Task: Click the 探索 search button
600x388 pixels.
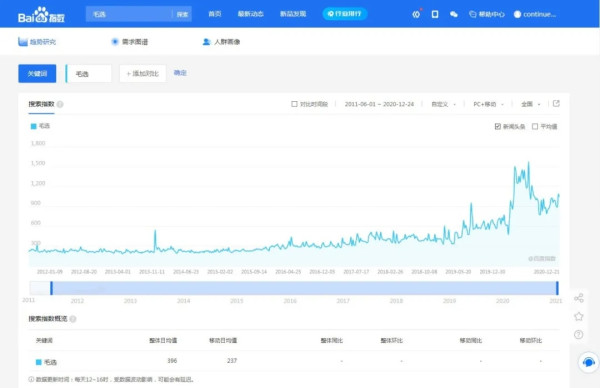Action: [x=182, y=14]
